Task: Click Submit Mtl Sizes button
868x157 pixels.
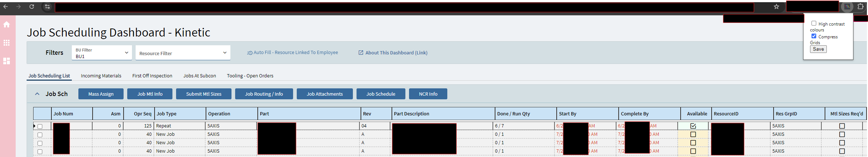Action: point(204,94)
